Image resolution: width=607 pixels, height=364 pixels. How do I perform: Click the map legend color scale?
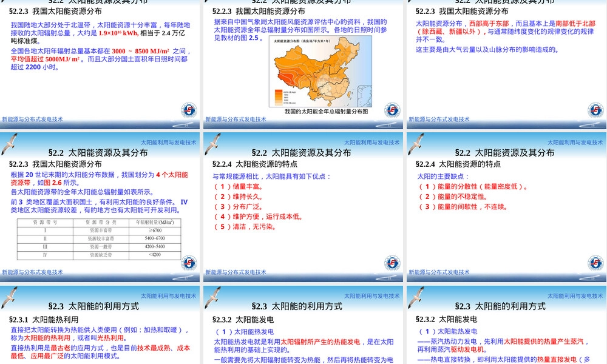(279, 97)
